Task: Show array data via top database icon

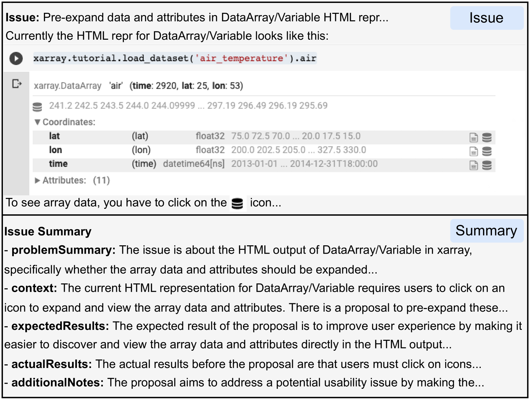Action: 37,107
